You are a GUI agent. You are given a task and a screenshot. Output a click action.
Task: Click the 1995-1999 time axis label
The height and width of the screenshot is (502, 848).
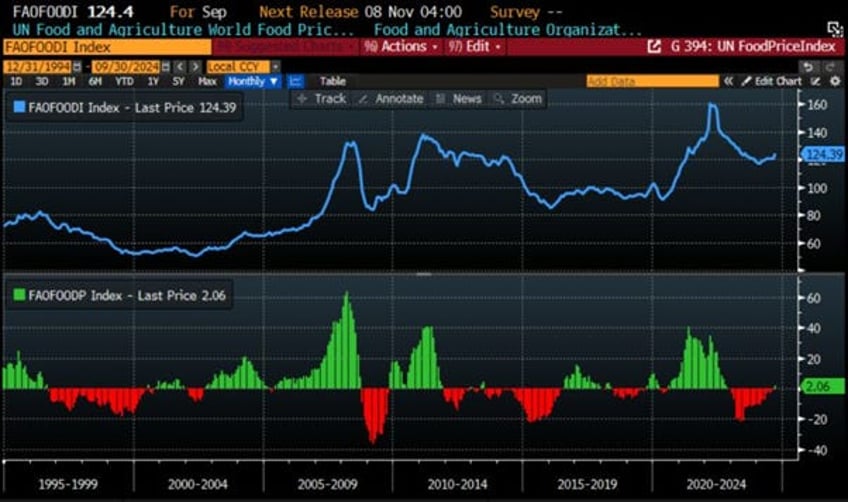tap(68, 484)
